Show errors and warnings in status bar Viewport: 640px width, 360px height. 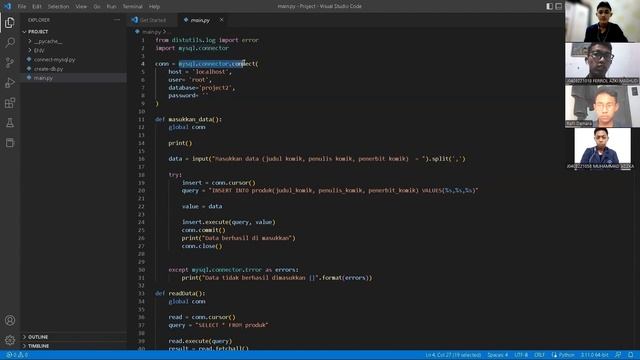(17, 355)
